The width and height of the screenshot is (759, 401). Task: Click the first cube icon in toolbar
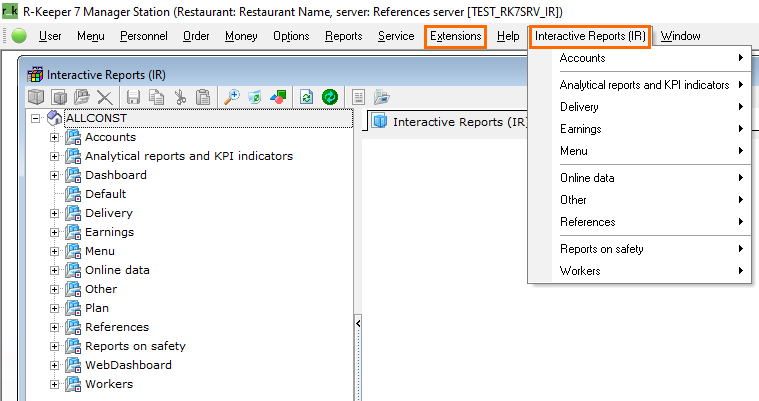[x=36, y=97]
